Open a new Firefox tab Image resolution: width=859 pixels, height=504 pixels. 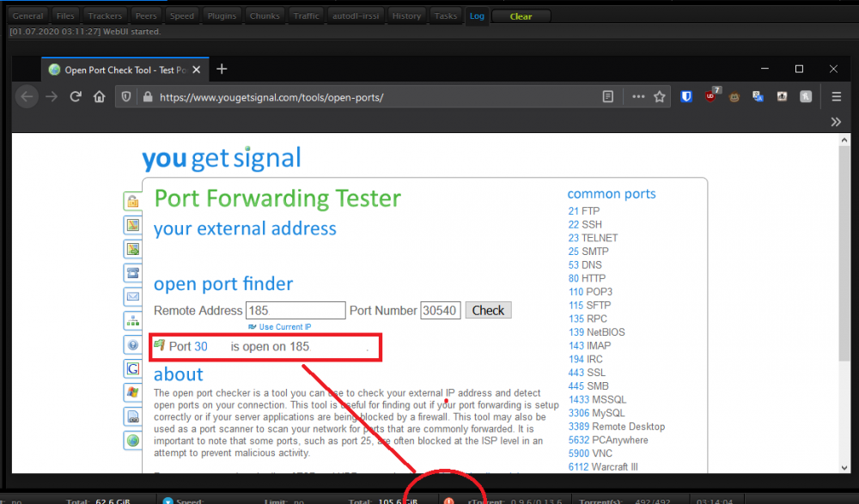(x=222, y=69)
